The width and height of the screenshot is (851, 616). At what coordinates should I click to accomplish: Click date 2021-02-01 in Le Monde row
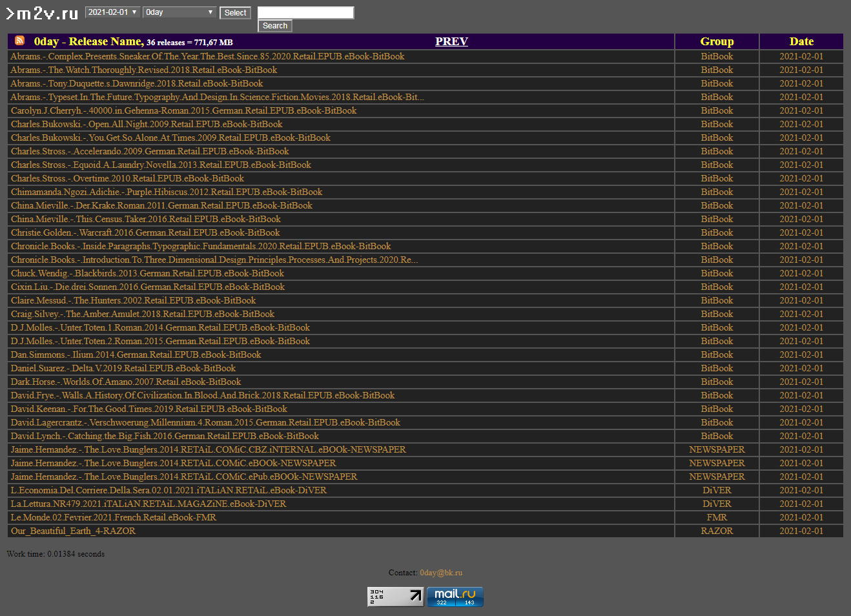click(801, 517)
